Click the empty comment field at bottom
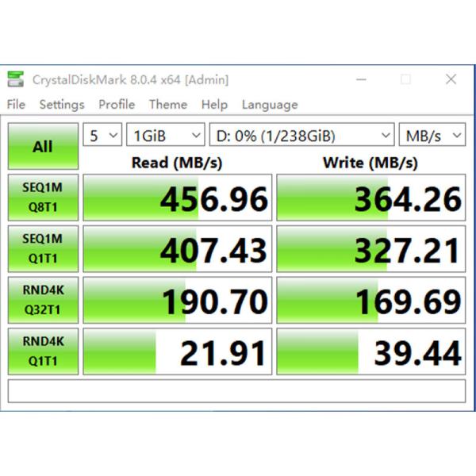 click(236, 391)
